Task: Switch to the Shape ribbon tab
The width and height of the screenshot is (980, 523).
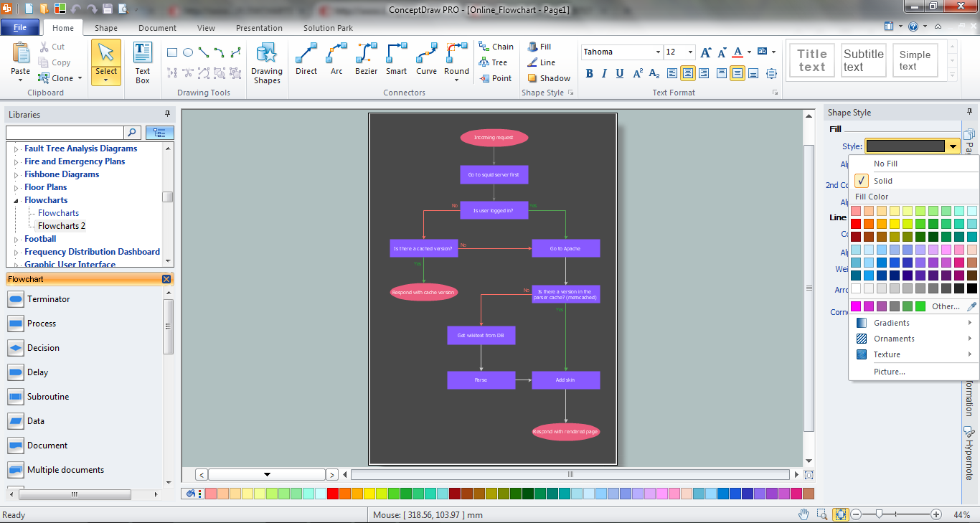Action: (x=105, y=28)
